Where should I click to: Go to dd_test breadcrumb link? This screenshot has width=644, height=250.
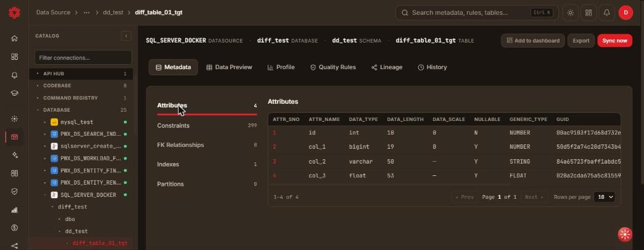coord(113,13)
